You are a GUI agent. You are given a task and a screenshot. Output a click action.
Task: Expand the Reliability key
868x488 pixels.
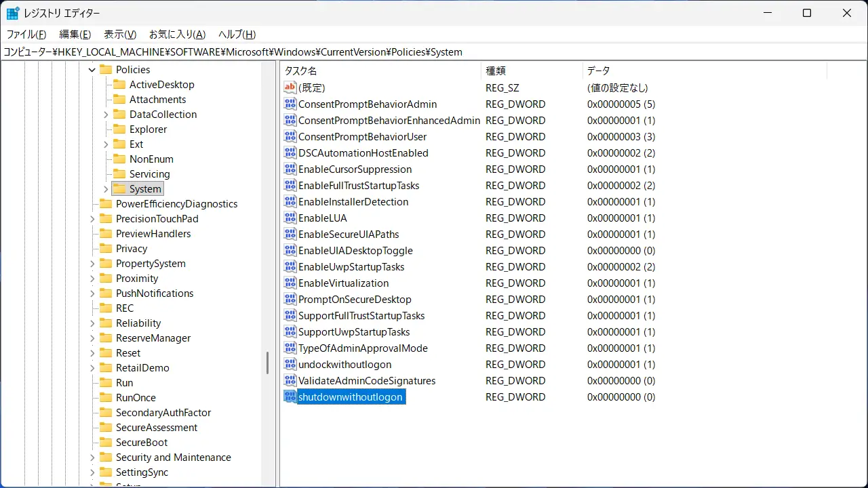[x=92, y=323]
